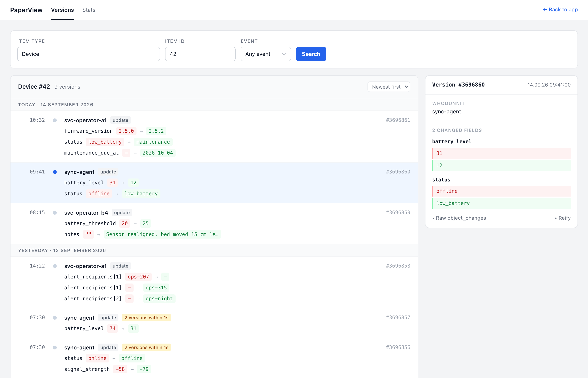
Task: Select timeline dot for 14:22 version
Action: pos(55,266)
